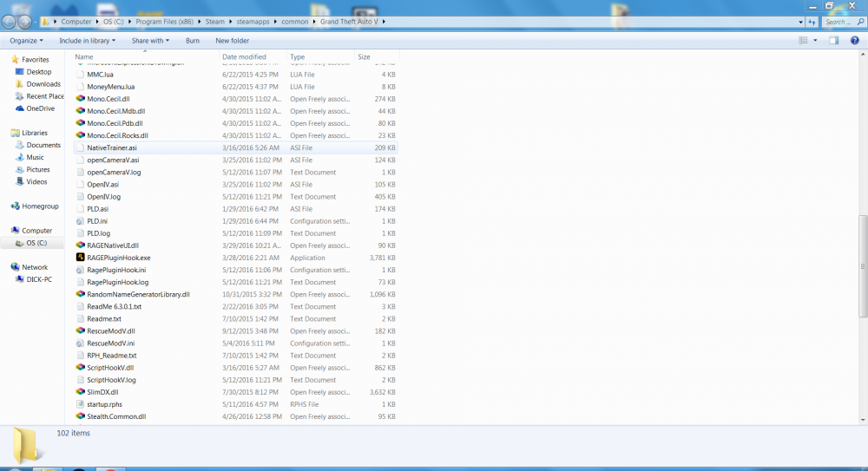Sort files by the Size column
868x471 pixels.
coord(377,56)
